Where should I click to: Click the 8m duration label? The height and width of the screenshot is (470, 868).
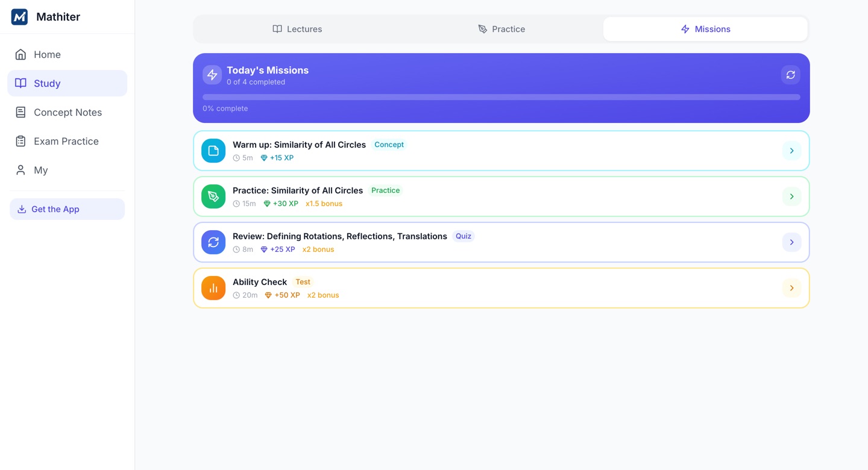243,249
